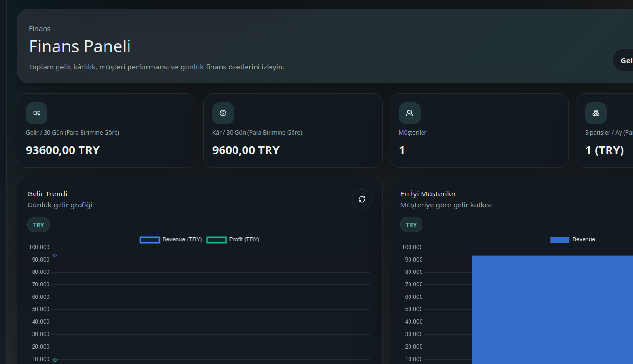Select TRY currency chip in Gelir Trendi
Image resolution: width=633 pixels, height=364 pixels.
click(38, 225)
